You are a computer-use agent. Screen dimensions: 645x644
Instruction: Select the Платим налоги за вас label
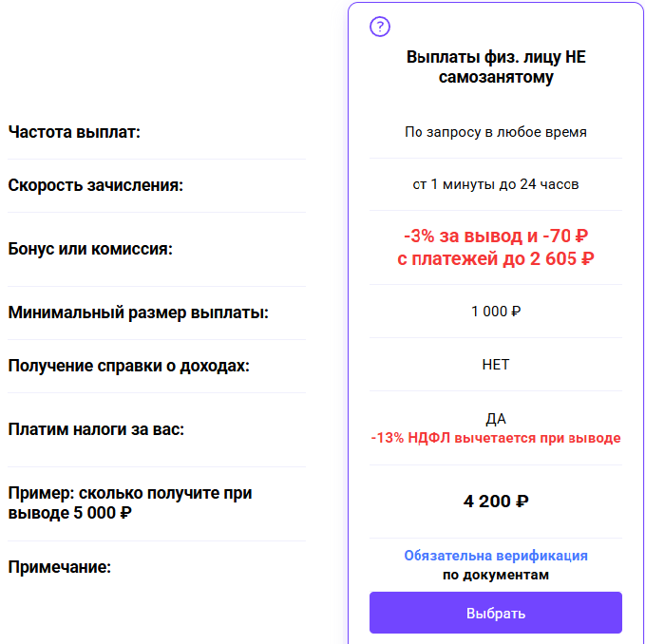click(95, 428)
